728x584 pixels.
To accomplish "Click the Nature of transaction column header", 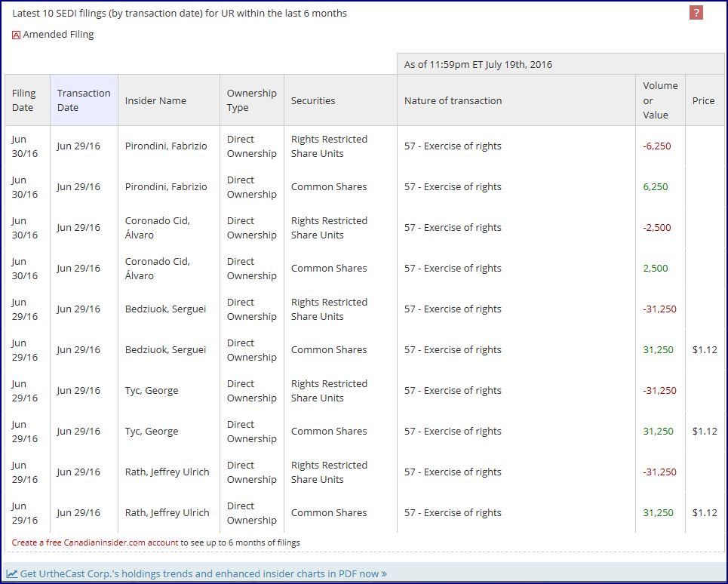I will [453, 100].
